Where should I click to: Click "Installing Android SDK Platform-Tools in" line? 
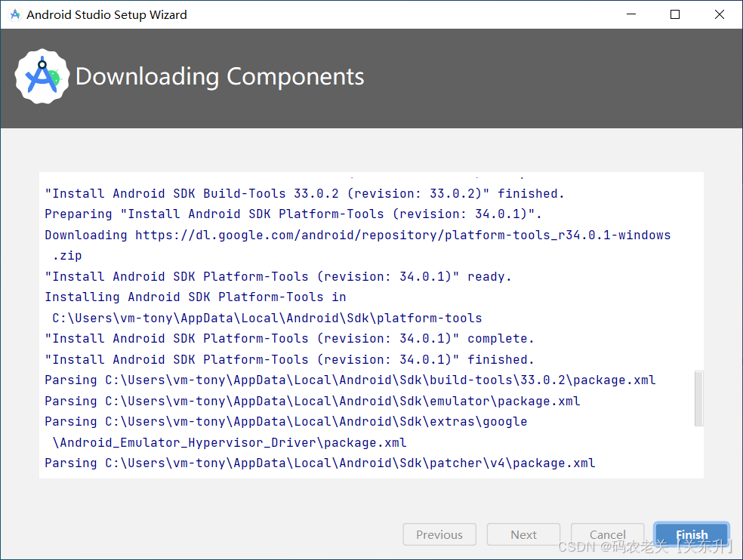(x=196, y=297)
